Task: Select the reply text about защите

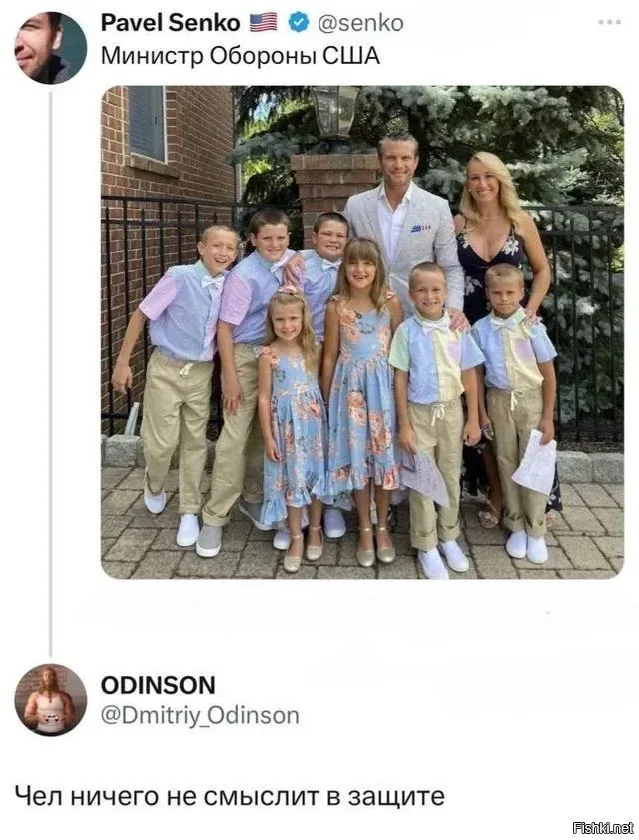Action: pyautogui.click(x=230, y=795)
